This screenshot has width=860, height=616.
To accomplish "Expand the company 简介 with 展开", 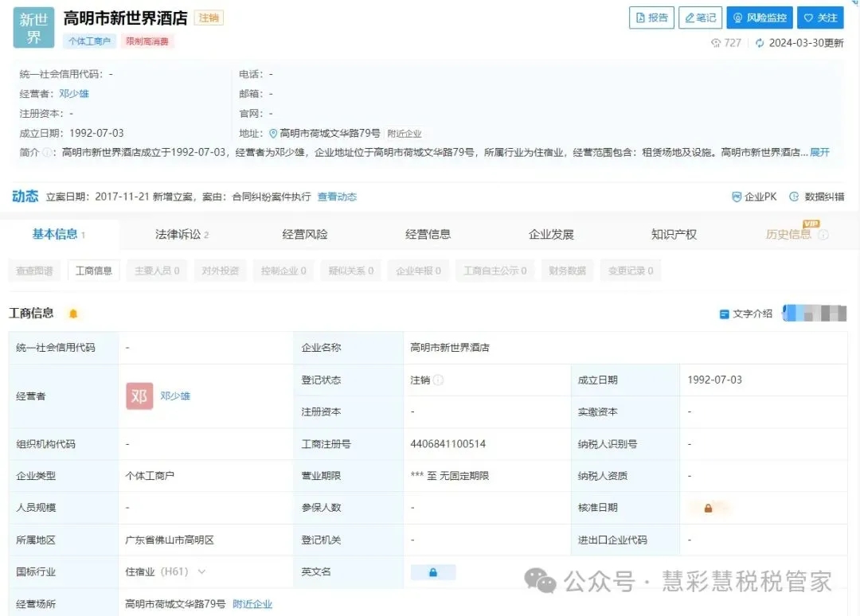I will coord(819,152).
